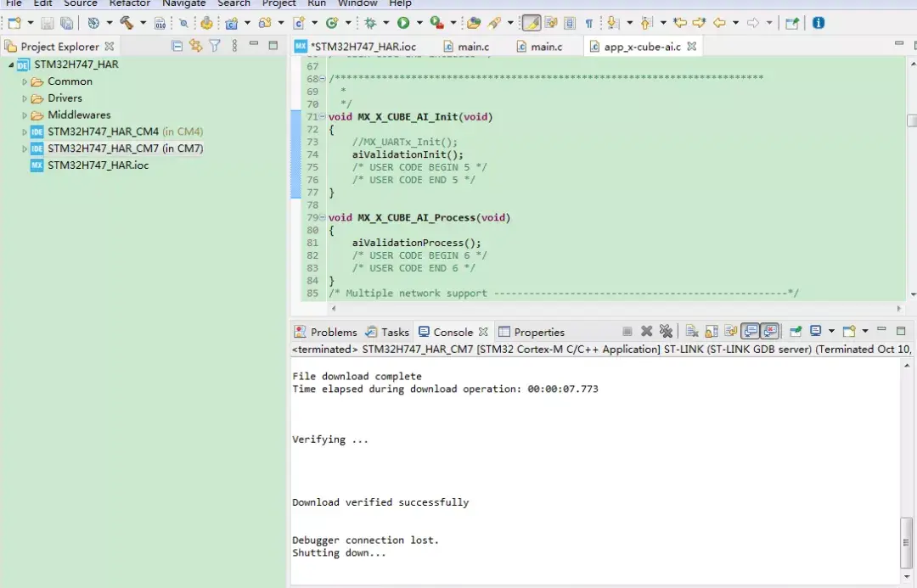Open Display Selected Console dropdown arrow
Viewport: 917px width, 588px height.
point(831,332)
